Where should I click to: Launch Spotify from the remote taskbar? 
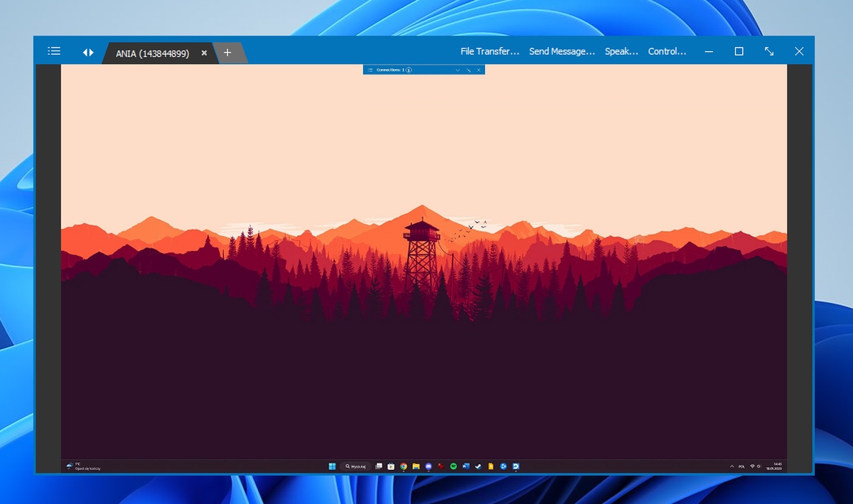(454, 466)
